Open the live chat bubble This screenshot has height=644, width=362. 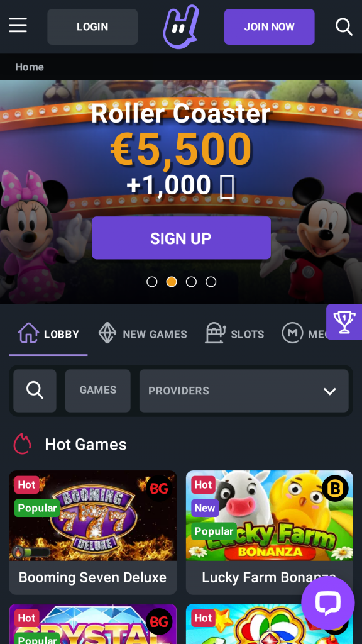pyautogui.click(x=328, y=603)
